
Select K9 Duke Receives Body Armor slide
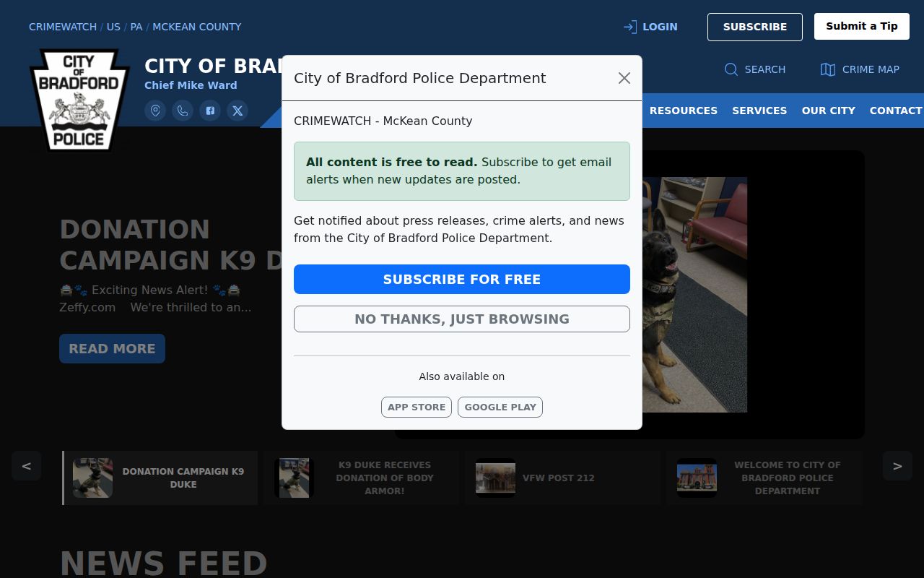[x=361, y=478]
